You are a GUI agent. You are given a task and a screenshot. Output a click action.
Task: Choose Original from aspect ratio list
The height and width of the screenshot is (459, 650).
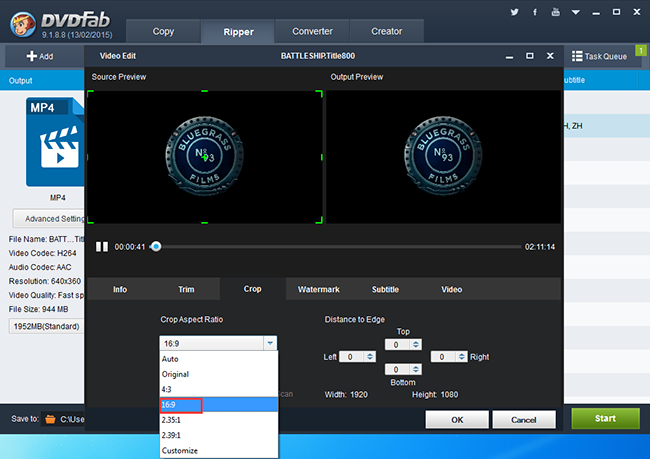click(x=218, y=374)
